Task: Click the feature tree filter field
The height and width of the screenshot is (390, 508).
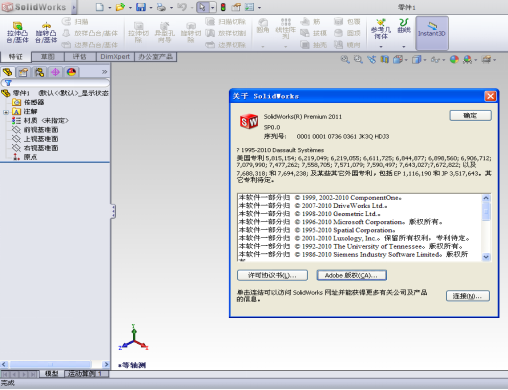Action: (55, 83)
